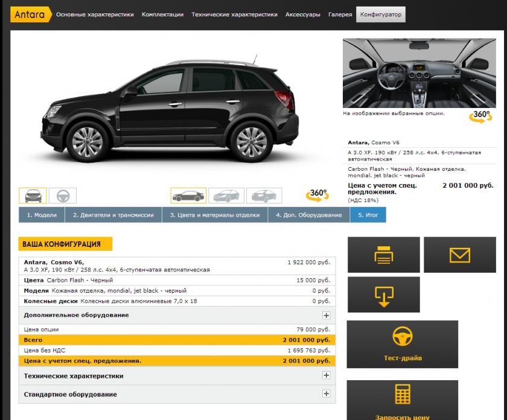Go to step 4. Доп. Оборудование
The height and width of the screenshot is (420, 507).
coord(309,215)
